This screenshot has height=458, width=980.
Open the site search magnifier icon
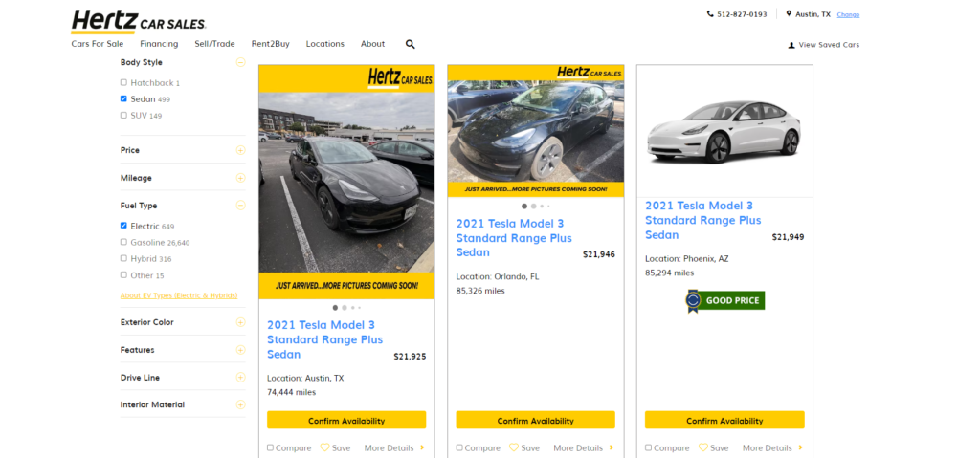(x=410, y=44)
